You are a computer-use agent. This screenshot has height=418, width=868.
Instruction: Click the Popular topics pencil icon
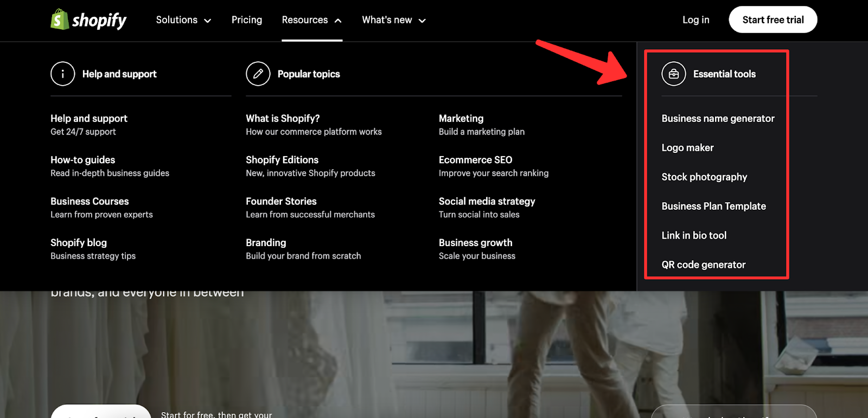pos(258,74)
